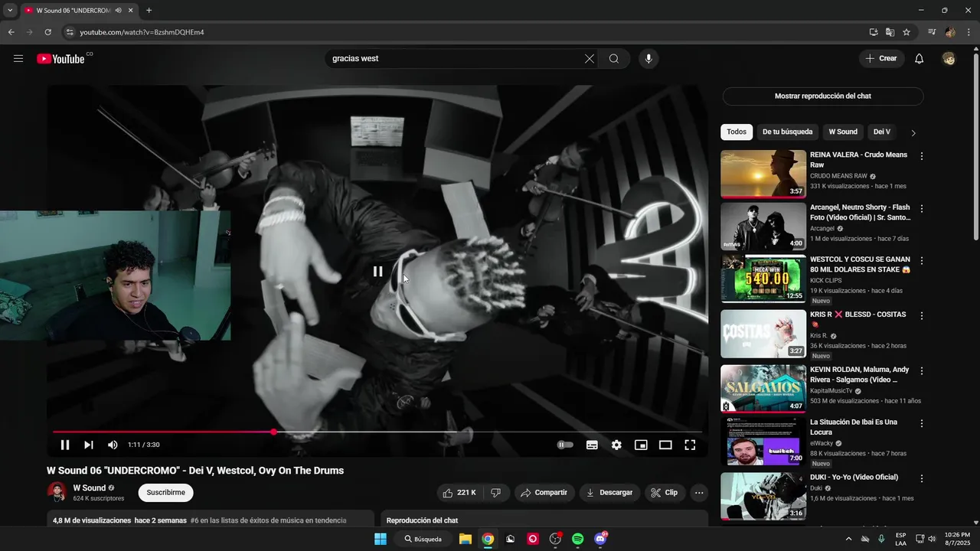Select the De tu búsqueda chip
The width and height of the screenshot is (980, 551).
787,132
